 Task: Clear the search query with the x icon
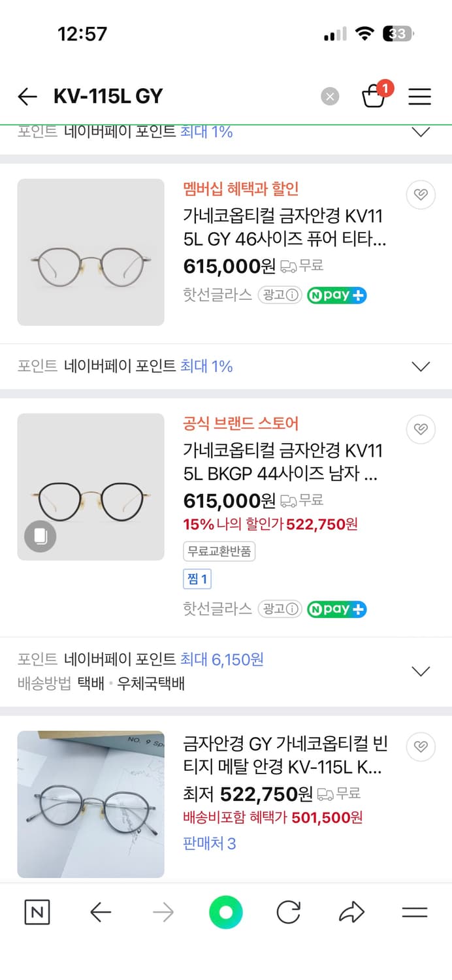[331, 96]
